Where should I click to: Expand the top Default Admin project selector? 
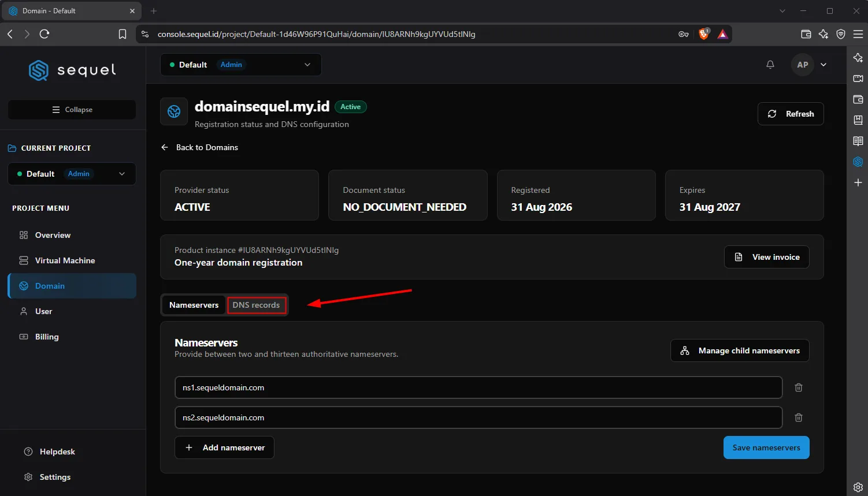(241, 65)
